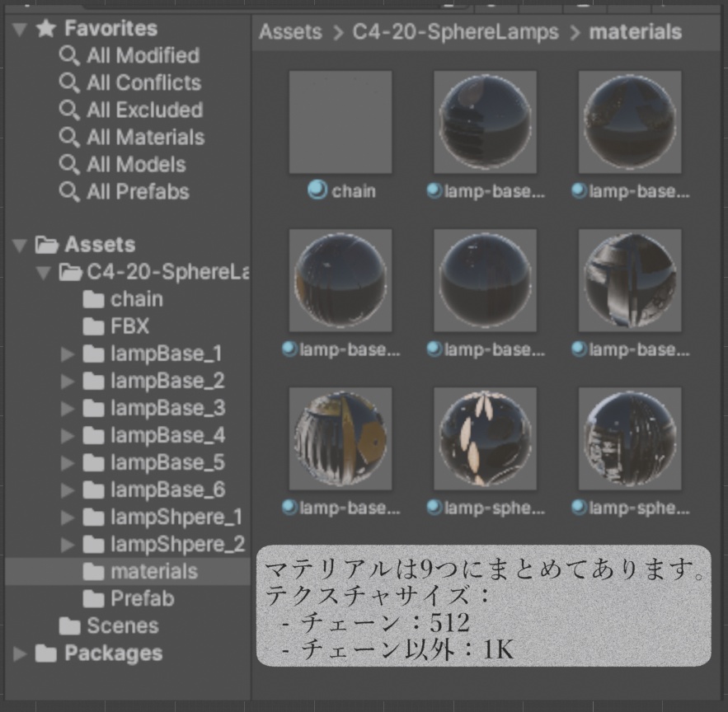
Task: Click search icon beside All Materials
Action: (69, 138)
